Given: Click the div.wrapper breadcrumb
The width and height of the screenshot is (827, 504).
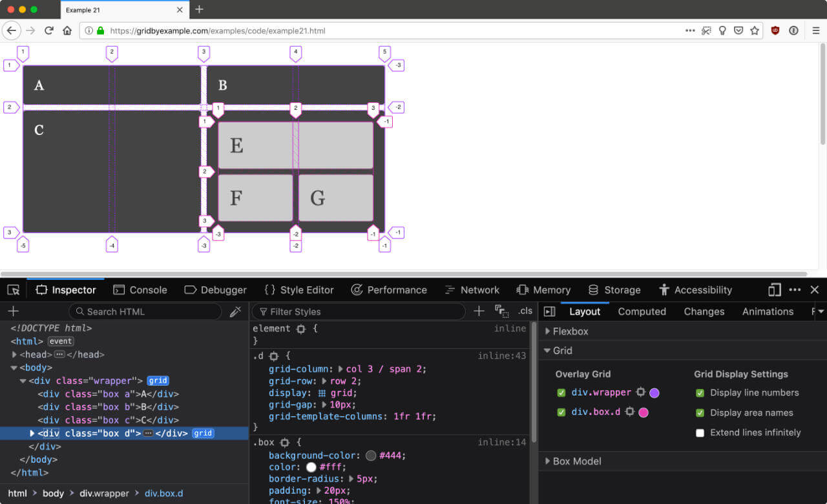Looking at the screenshot, I should (104, 494).
